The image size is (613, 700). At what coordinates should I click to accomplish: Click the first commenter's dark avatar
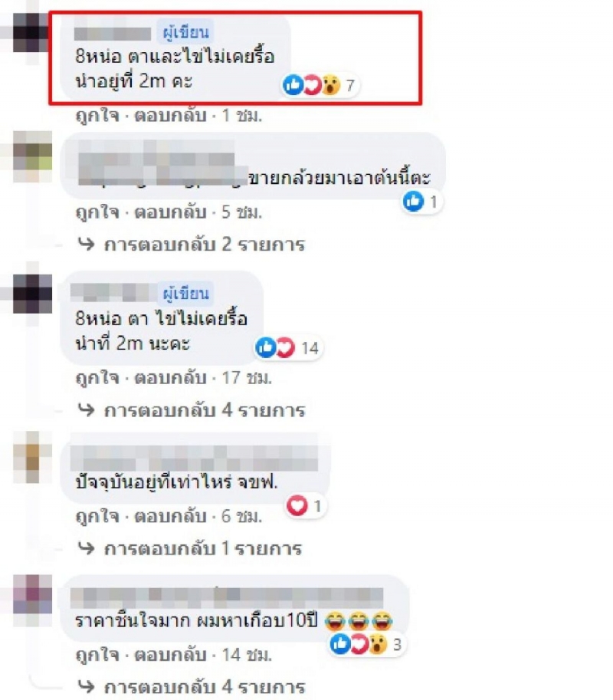(32, 33)
